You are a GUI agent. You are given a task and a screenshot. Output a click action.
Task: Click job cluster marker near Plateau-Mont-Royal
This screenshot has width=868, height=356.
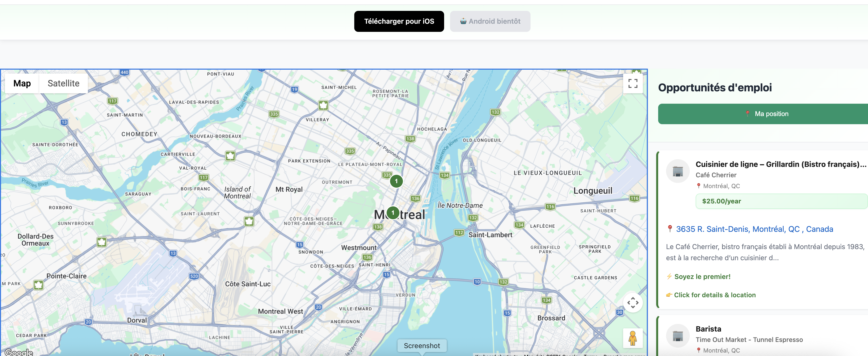[396, 181]
